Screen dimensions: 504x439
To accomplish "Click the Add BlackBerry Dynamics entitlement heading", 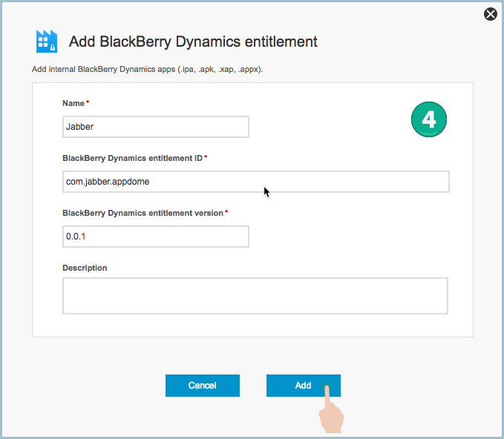I will [193, 42].
